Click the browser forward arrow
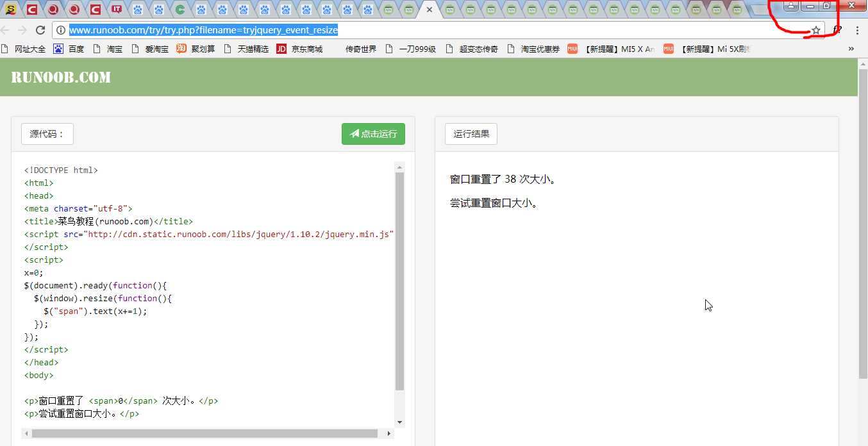 click(x=22, y=30)
